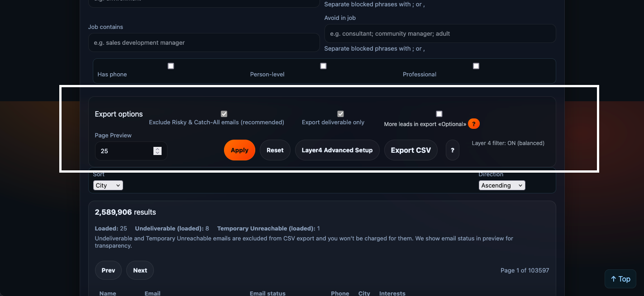Click the Avoid in job text field
Screen dimensions: 644x296
coord(439,33)
